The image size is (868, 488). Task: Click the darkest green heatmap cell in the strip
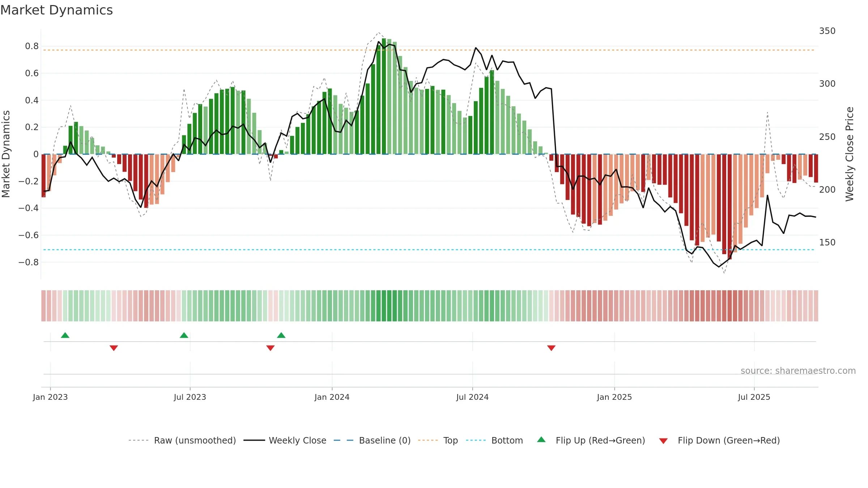click(x=384, y=306)
